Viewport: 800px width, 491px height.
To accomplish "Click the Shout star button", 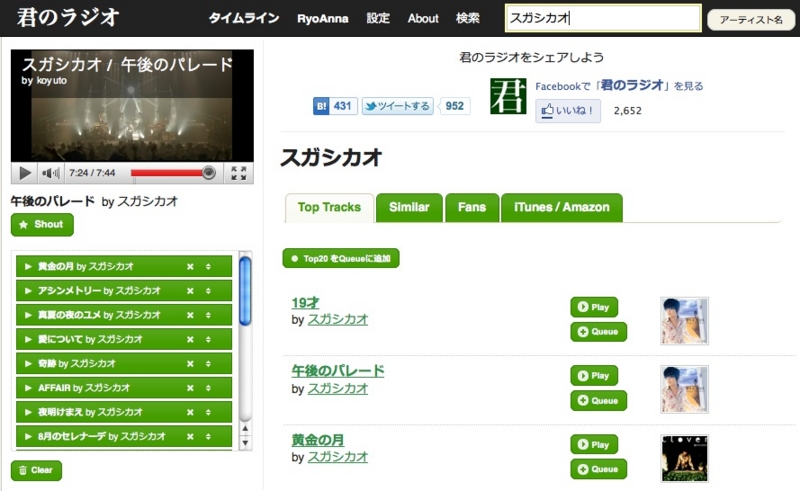I will click(42, 225).
